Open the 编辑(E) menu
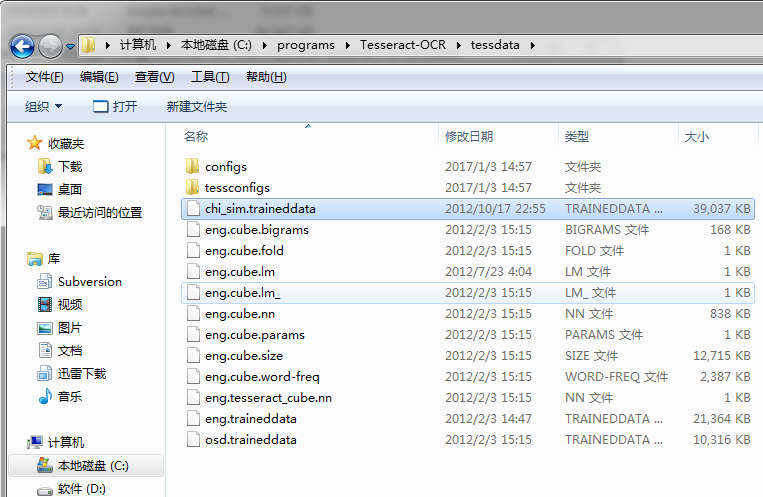 coord(99,77)
